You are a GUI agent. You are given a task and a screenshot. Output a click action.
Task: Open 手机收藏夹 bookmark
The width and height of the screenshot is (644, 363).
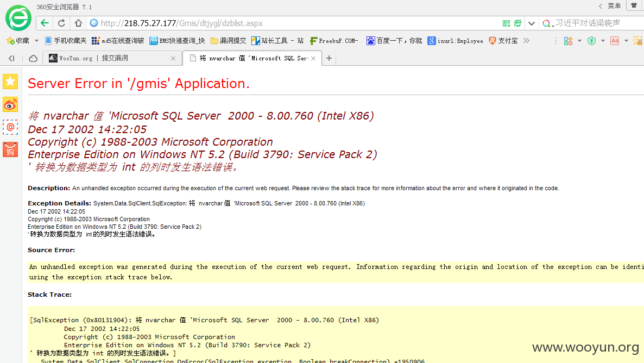[66, 41]
